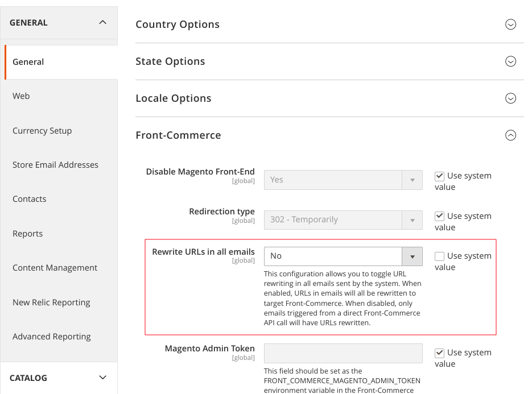Uncheck Use system value for Disable Magento Front-End

439,176
